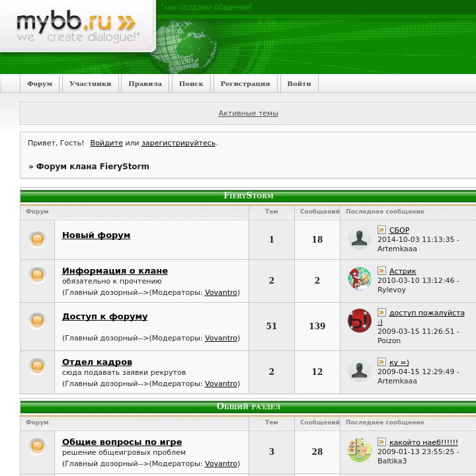Click the default avatar in Новый форум row
This screenshot has height=476, width=476.
pyautogui.click(x=360, y=239)
